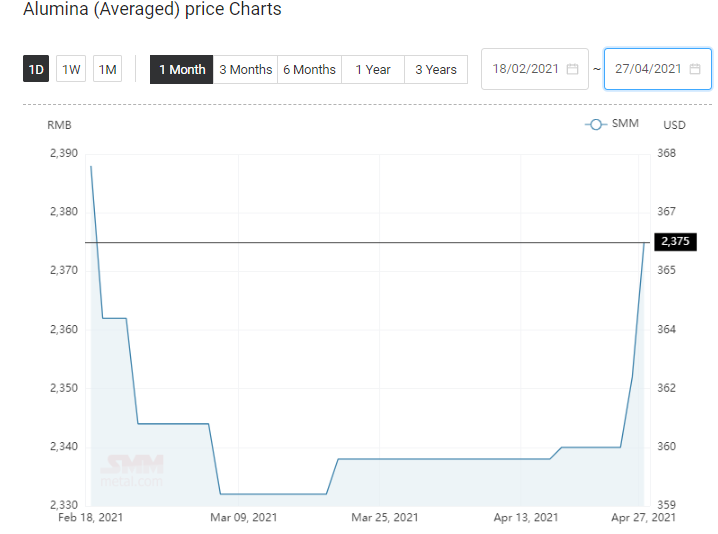
Task: Select the 1M interval button
Action: tap(108, 69)
